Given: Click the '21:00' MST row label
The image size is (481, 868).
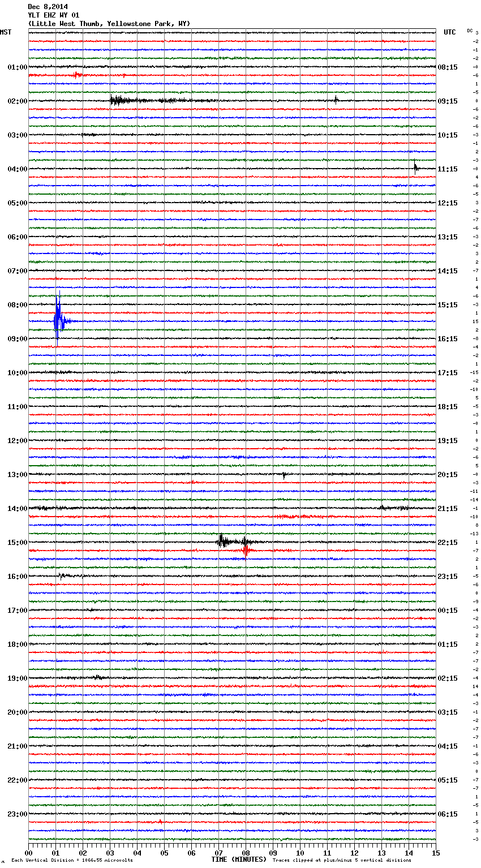Looking at the screenshot, I should [17, 746].
